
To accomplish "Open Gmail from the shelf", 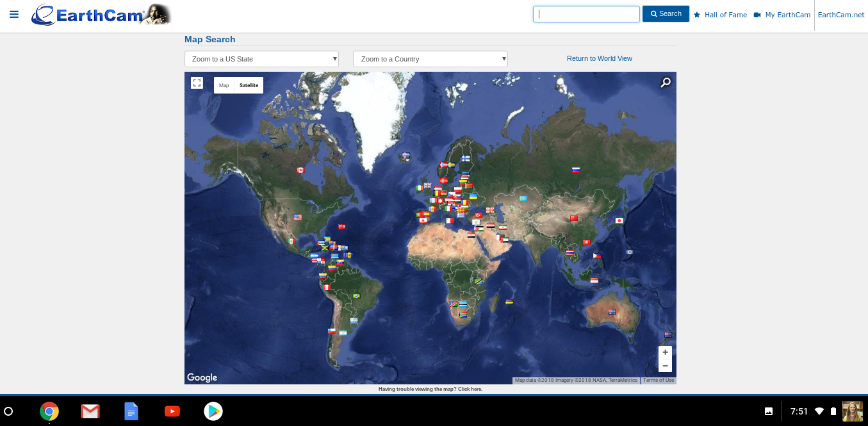I will click(90, 411).
